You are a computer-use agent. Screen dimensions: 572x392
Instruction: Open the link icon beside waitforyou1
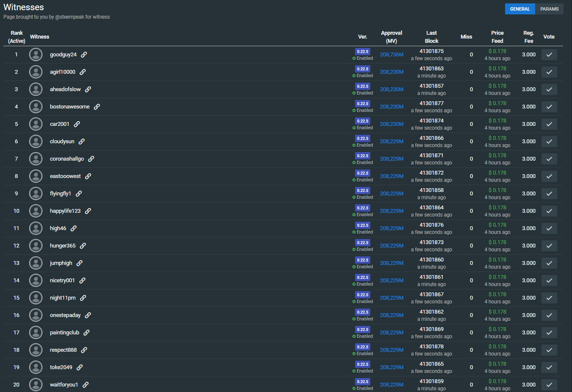pyautogui.click(x=85, y=385)
